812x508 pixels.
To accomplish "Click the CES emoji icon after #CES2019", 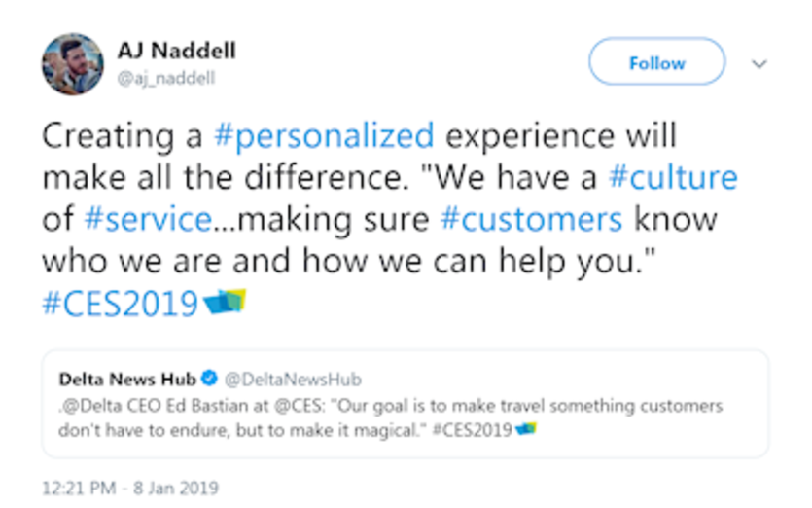I will pos(226,302).
